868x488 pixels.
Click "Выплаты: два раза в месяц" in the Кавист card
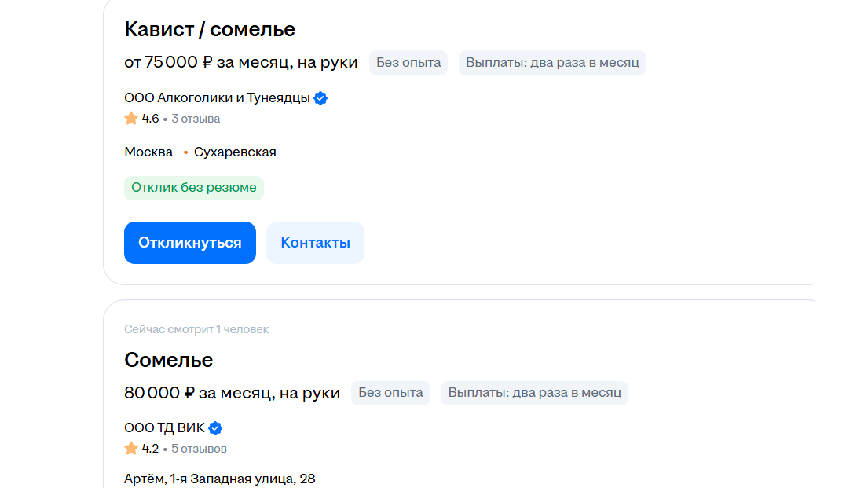click(552, 63)
